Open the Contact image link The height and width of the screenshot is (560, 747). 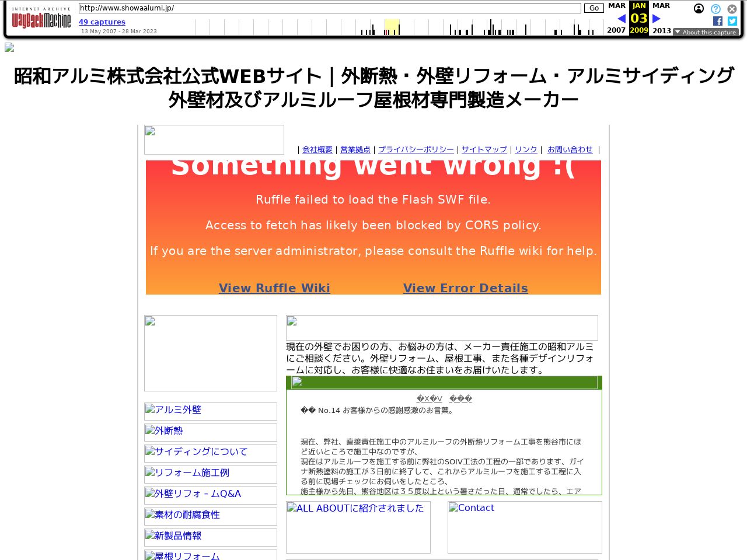tap(524, 527)
